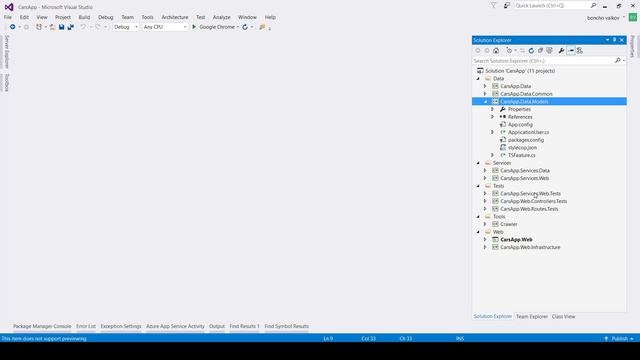Click the New Project toolbar icon
The width and height of the screenshot is (640, 360).
click(39, 27)
